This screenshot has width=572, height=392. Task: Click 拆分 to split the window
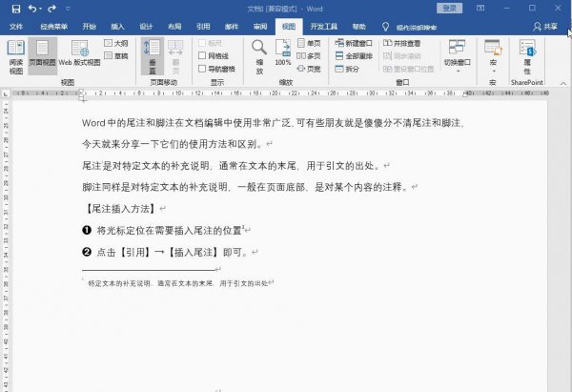(x=347, y=69)
